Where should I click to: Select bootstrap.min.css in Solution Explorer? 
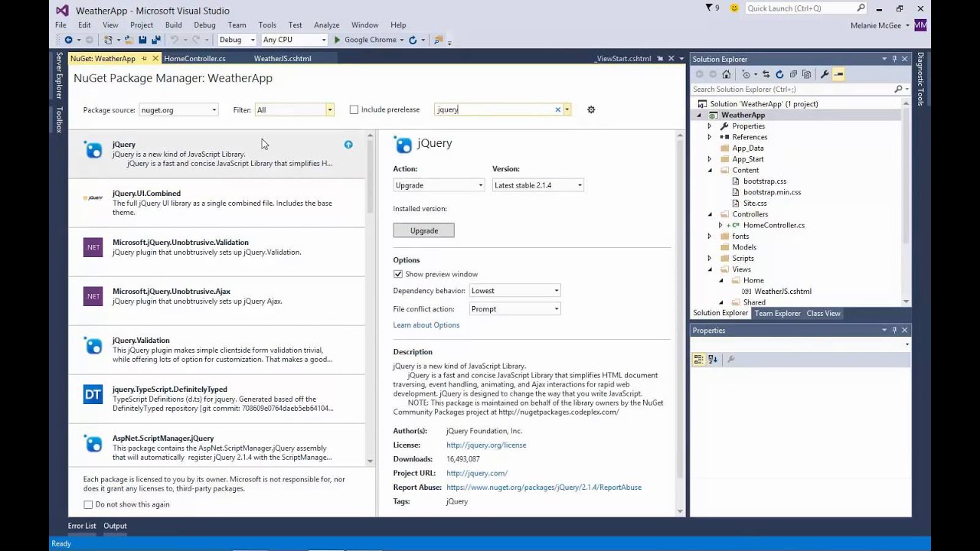pyautogui.click(x=772, y=192)
